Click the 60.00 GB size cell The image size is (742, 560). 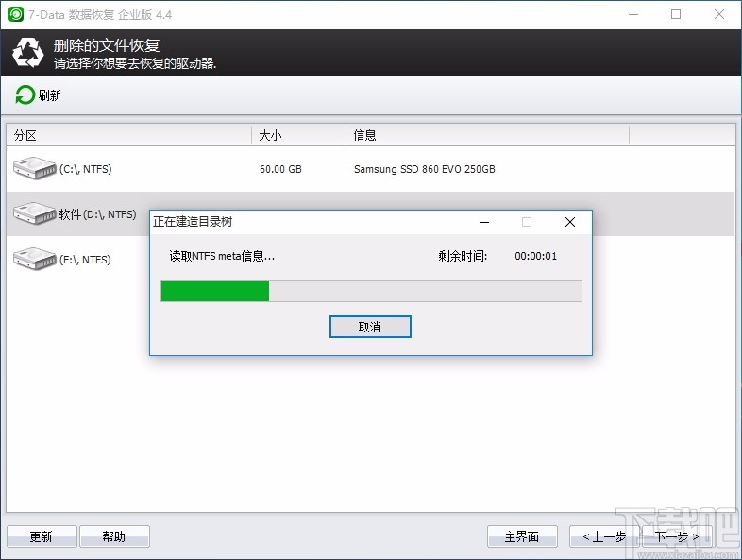click(280, 169)
